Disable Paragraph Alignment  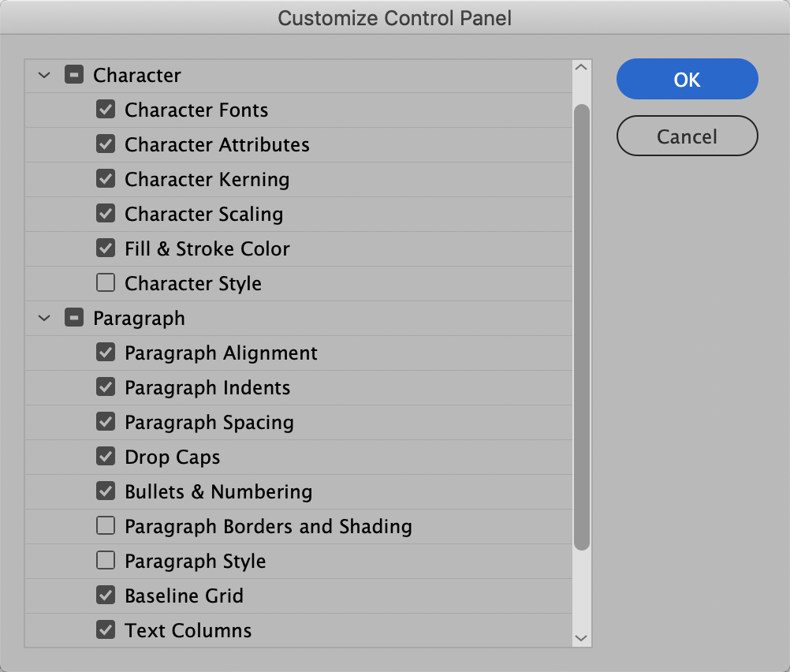[106, 353]
